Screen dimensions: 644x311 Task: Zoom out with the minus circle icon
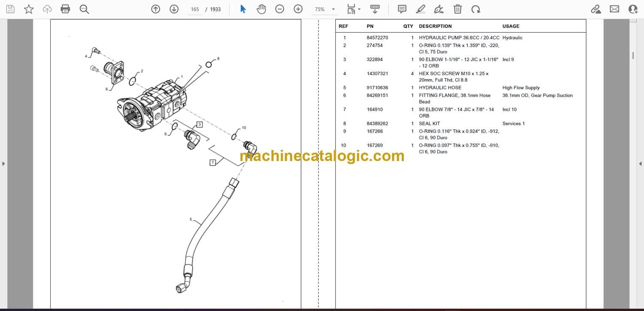tap(279, 9)
